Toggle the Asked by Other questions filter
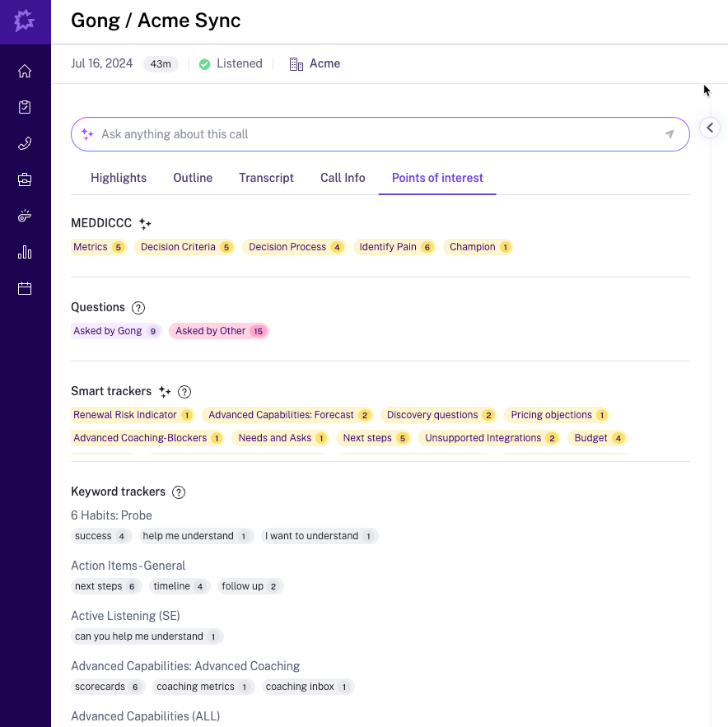This screenshot has height=727, width=728. (x=219, y=330)
